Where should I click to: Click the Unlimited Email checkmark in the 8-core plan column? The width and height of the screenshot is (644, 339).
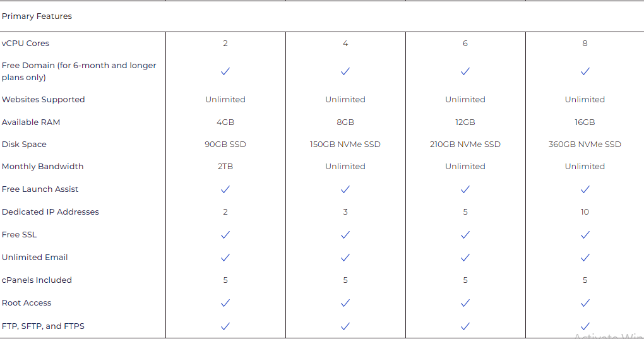tap(585, 258)
